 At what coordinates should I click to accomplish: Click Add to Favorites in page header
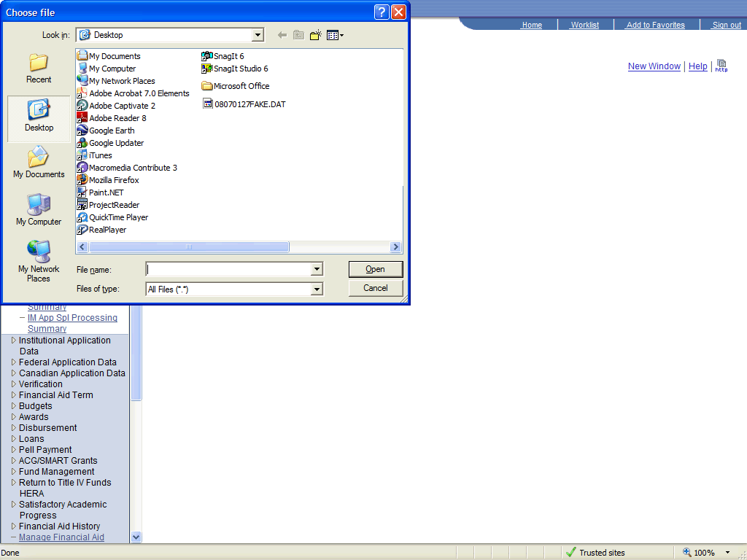pyautogui.click(x=655, y=25)
